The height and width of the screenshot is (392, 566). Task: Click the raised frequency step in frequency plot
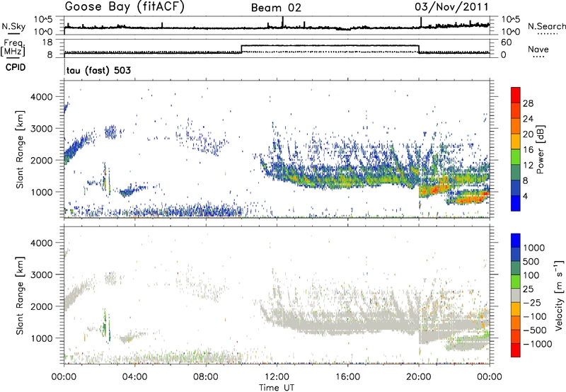point(330,45)
